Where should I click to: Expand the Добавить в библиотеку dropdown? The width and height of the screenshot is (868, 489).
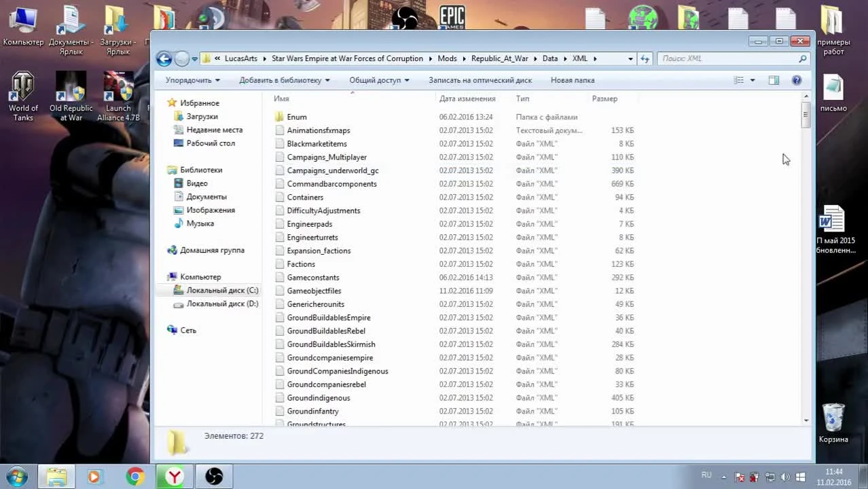284,80
